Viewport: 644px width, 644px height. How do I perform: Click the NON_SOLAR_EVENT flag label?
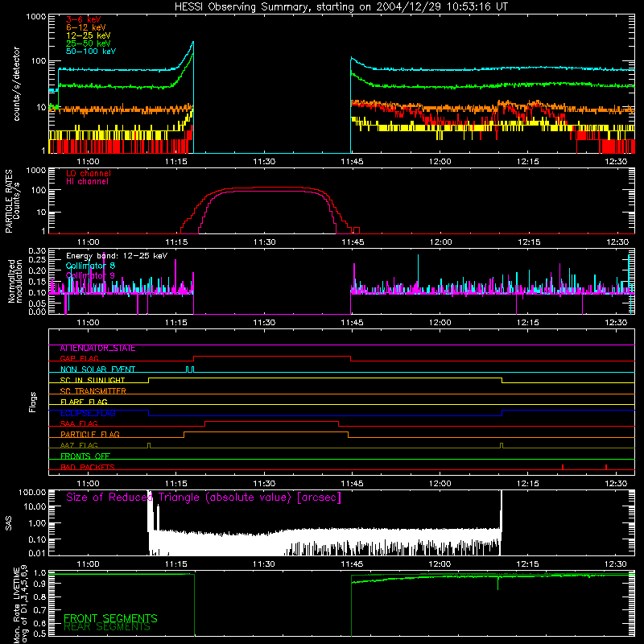[x=97, y=369]
